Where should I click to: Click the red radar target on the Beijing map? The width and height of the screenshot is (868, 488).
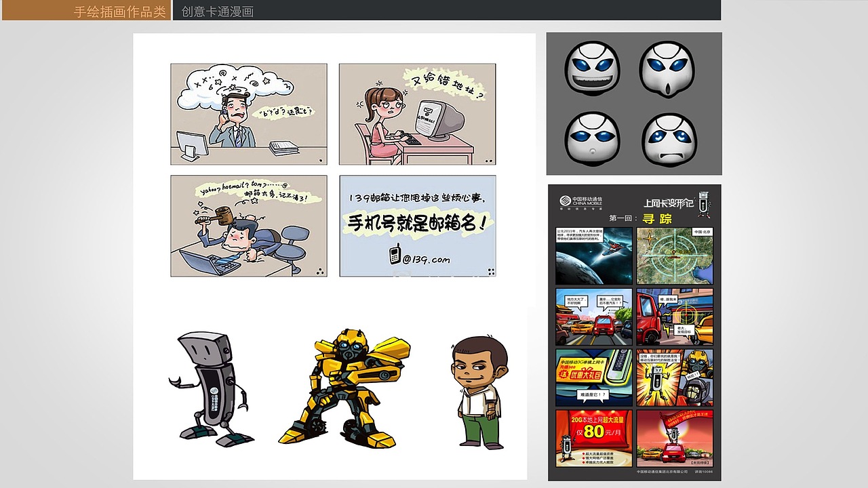pyautogui.click(x=675, y=251)
